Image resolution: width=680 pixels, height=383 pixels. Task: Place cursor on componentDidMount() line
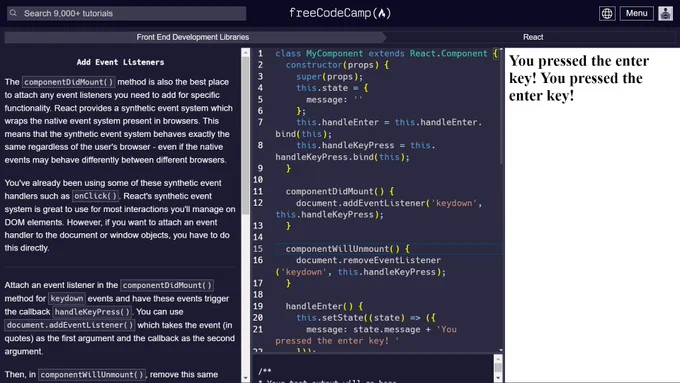coord(340,191)
